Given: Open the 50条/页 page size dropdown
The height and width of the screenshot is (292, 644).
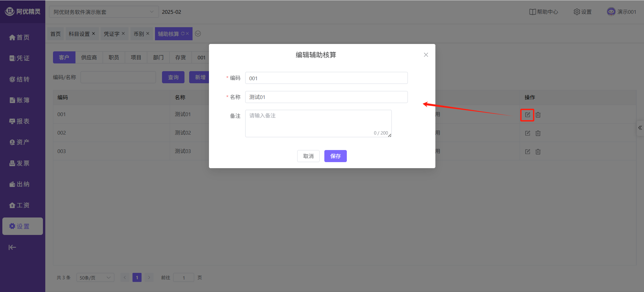Looking at the screenshot, I should (x=95, y=278).
